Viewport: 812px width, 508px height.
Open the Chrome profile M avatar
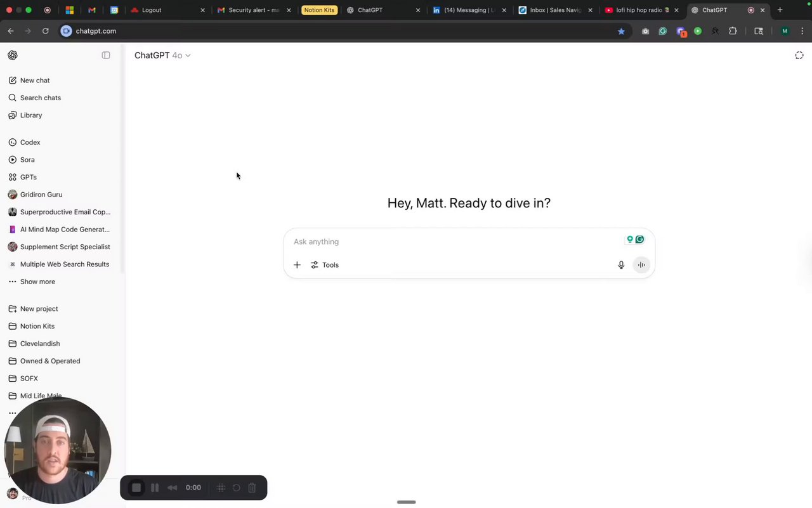coord(785,31)
